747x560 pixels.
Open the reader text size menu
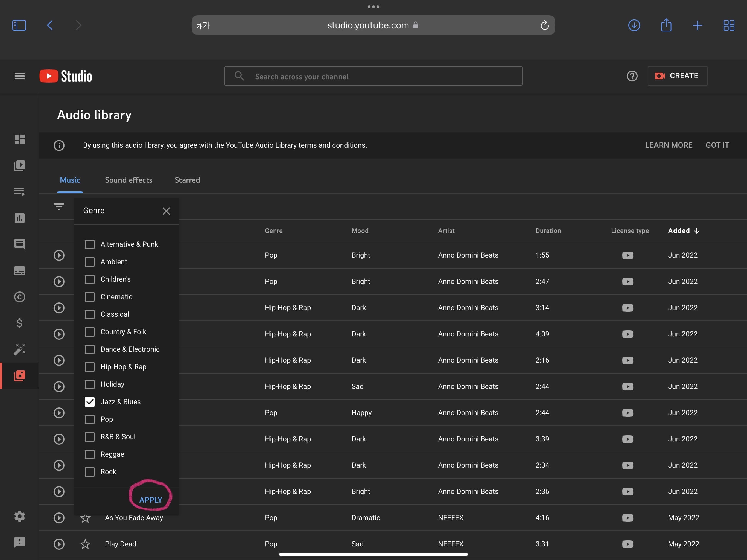(x=203, y=25)
